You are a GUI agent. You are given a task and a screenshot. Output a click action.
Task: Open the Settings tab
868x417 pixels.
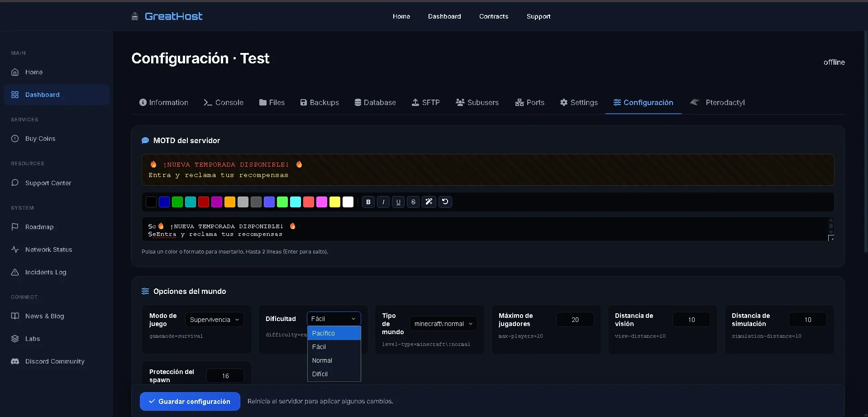tap(579, 102)
